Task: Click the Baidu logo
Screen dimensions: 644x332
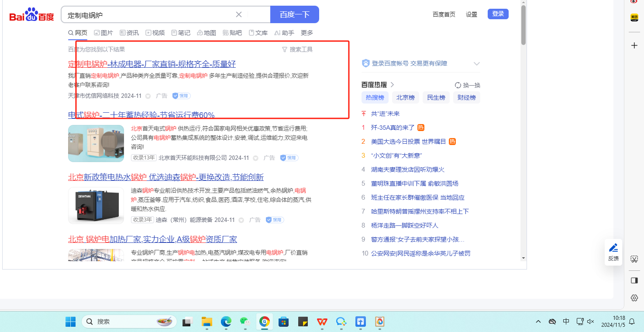Action: coord(32,15)
